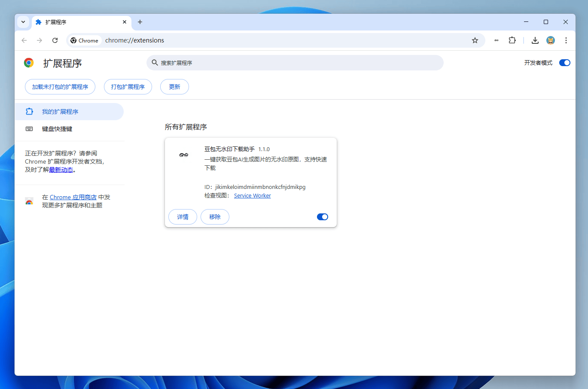The height and width of the screenshot is (389, 588).
Task: Disable the 豆包无水印下载助手 extension toggle
Action: coord(322,217)
